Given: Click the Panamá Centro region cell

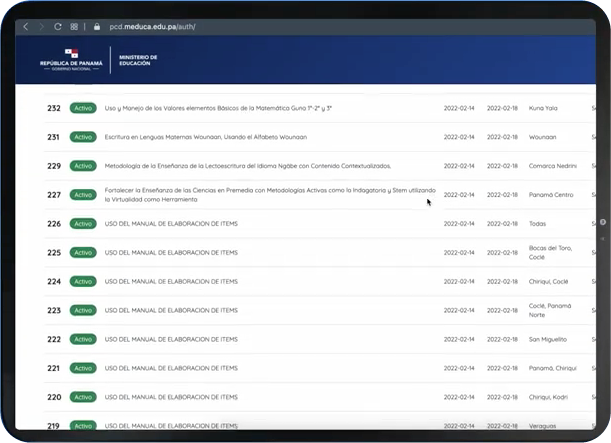Looking at the screenshot, I should (x=551, y=195).
